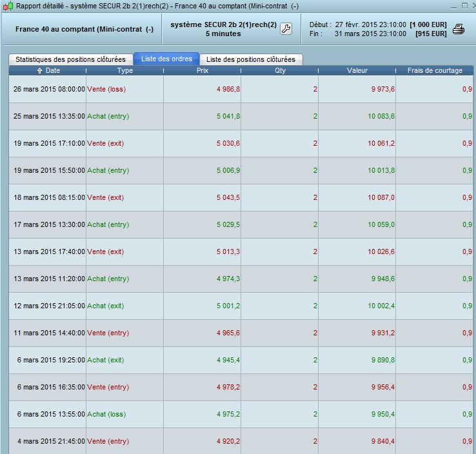Select the Liste des ordres tab
476x454 pixels.
(166, 59)
